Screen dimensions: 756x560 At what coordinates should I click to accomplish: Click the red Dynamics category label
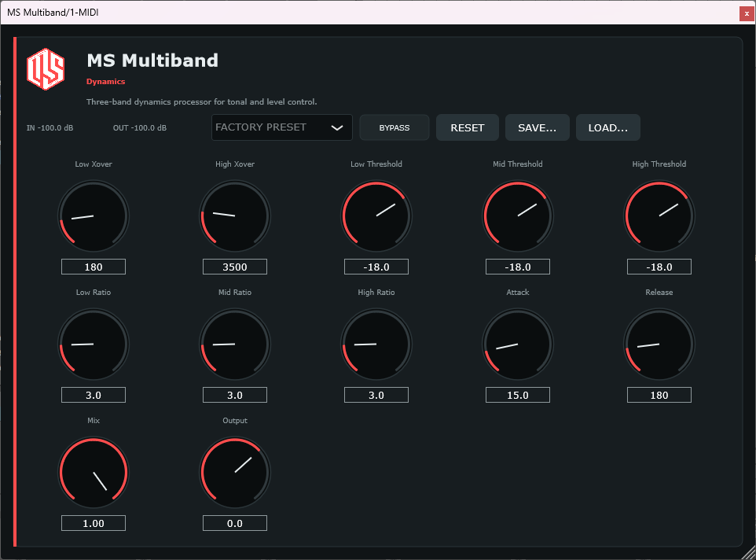coord(105,82)
